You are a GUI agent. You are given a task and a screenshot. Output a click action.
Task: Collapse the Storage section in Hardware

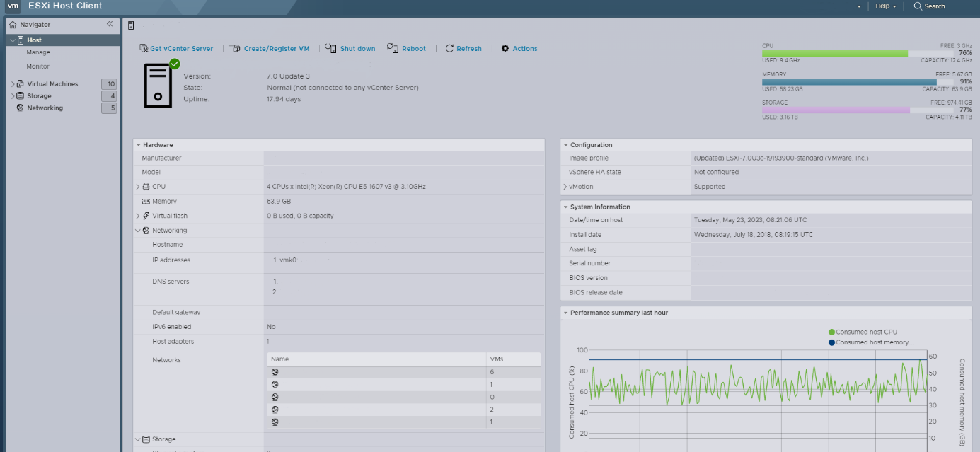click(138, 439)
